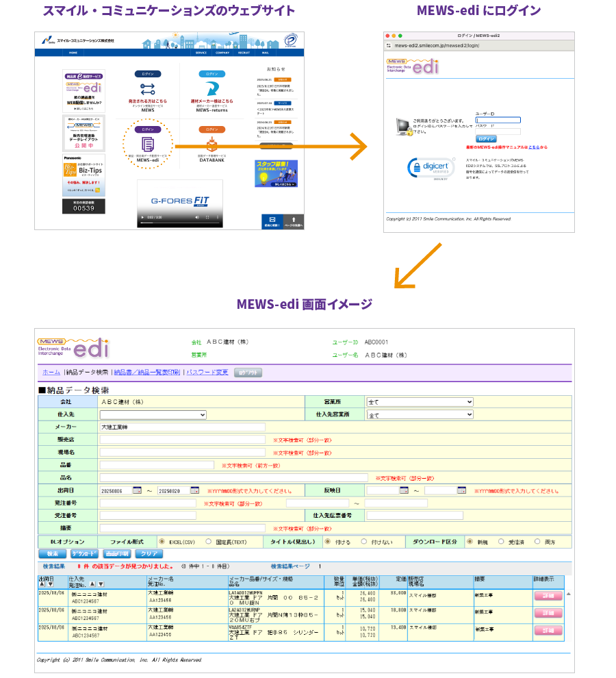Expand the 営業所 dropdown
The width and height of the screenshot is (616, 678).
tap(420, 402)
